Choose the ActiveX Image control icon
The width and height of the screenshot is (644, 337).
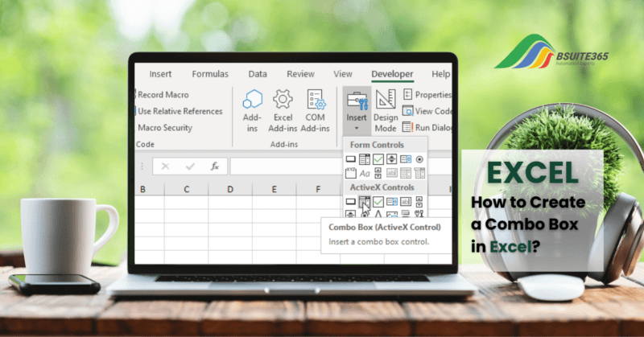pyautogui.click(x=392, y=214)
